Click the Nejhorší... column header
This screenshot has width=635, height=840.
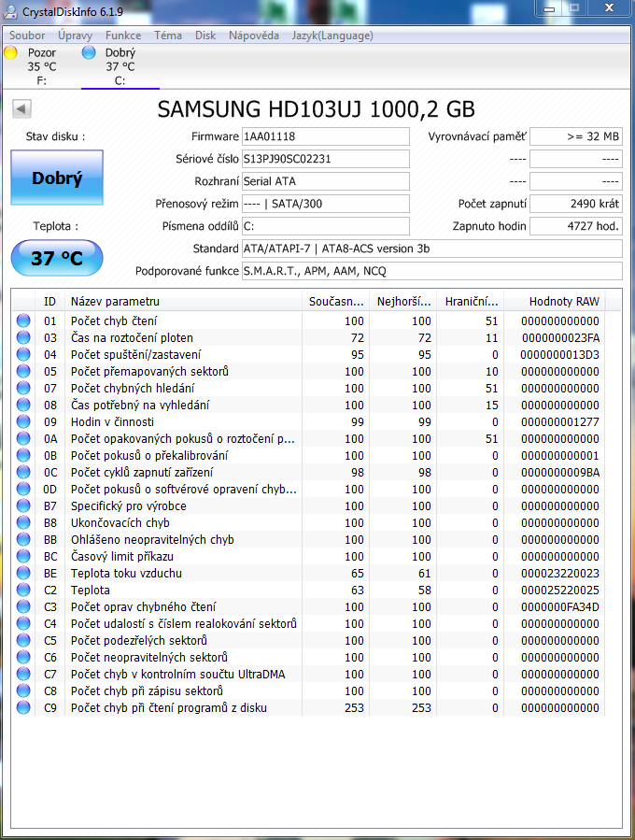point(403,302)
